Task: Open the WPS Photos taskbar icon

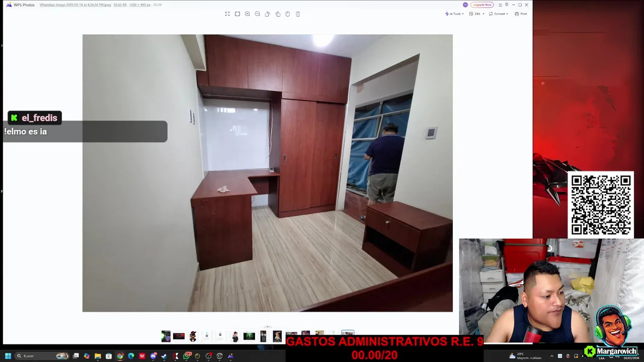Action: pos(230,356)
